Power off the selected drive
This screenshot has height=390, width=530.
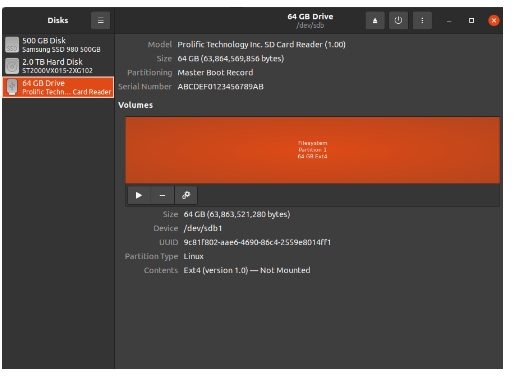(398, 21)
